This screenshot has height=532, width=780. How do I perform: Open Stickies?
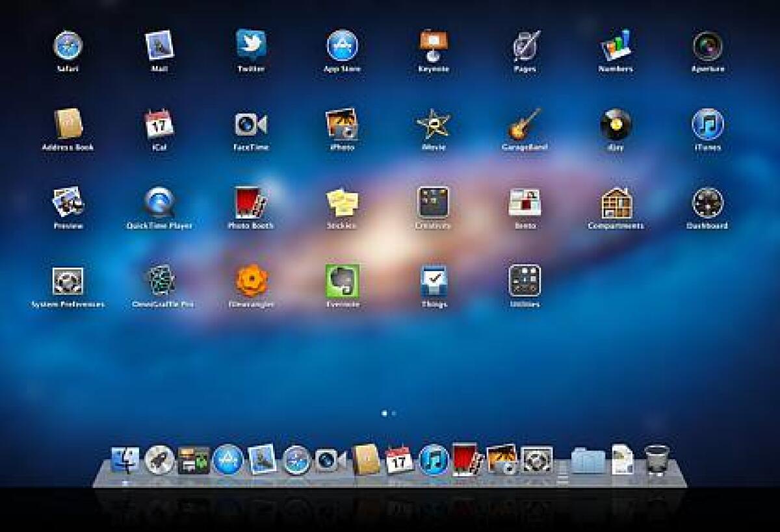[342, 203]
